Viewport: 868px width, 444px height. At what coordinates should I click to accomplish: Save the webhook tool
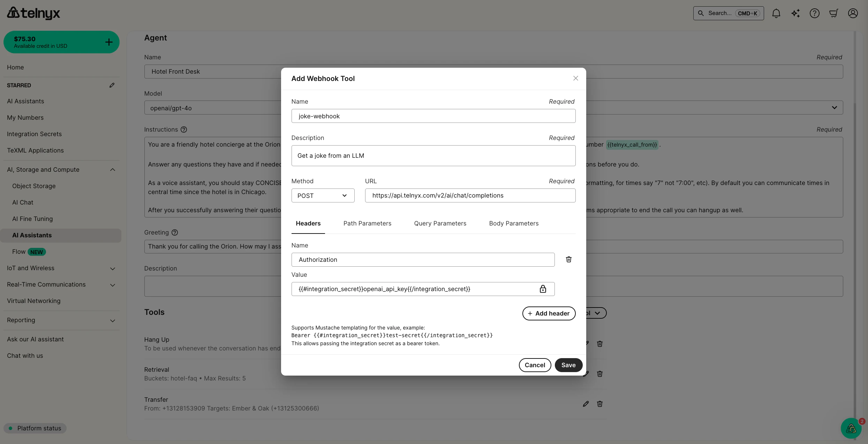pos(568,365)
